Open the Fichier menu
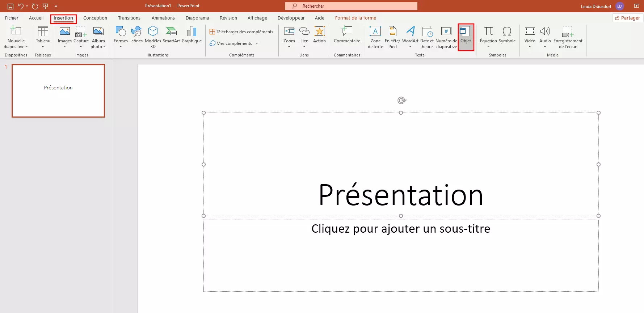The width and height of the screenshot is (644, 313). point(12,18)
